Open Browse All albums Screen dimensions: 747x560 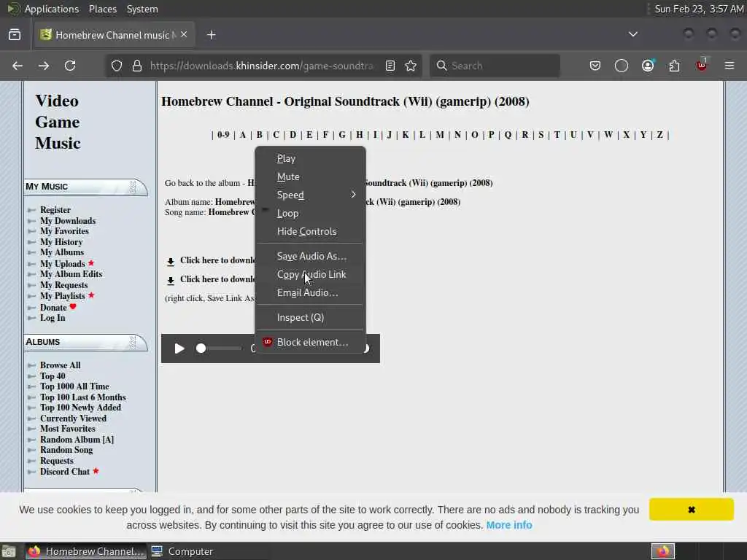60,365
